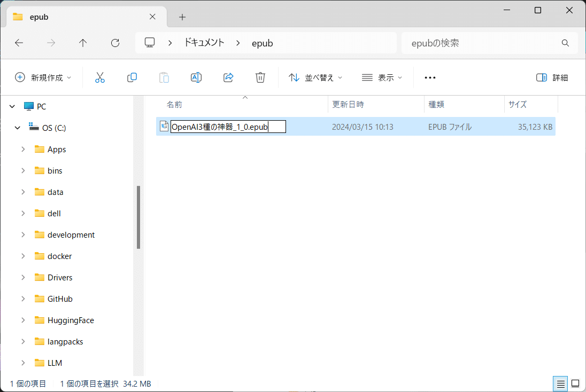Viewport: 586px width, 392px height.
Task: Select the Drivers folder in tree
Action: (x=53, y=277)
